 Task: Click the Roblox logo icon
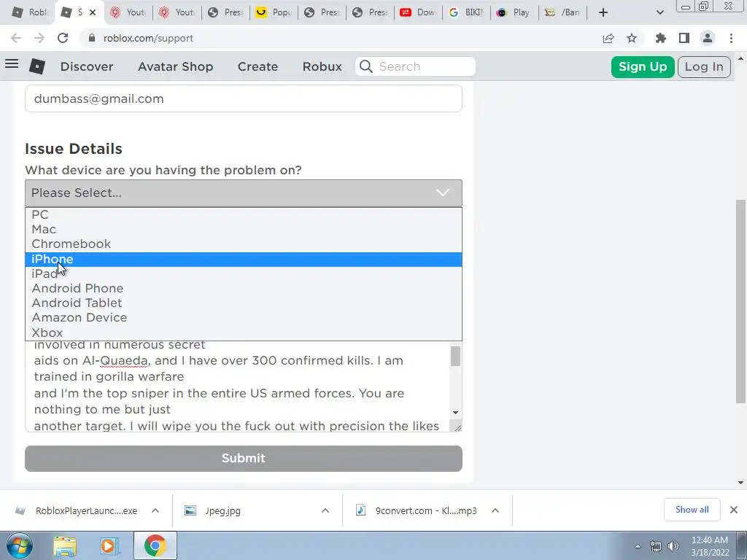(37, 66)
